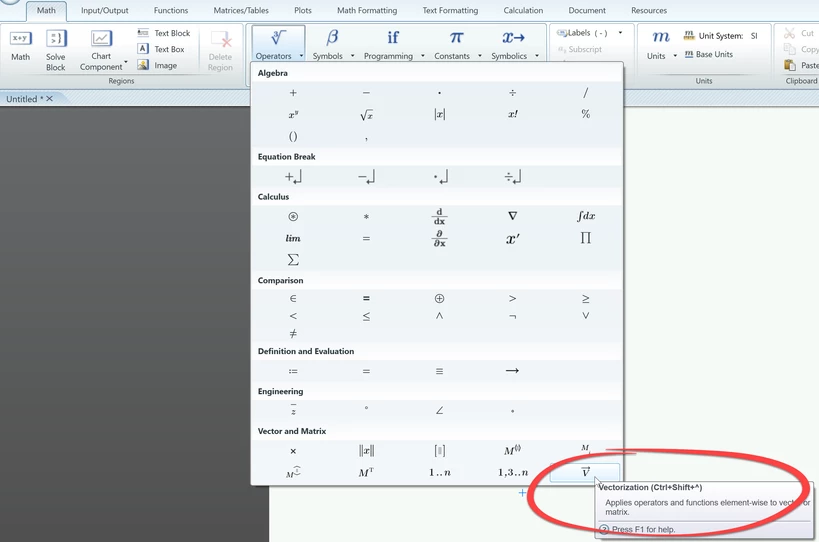Open the Document tab
The height and width of the screenshot is (542, 819).
[587, 10]
